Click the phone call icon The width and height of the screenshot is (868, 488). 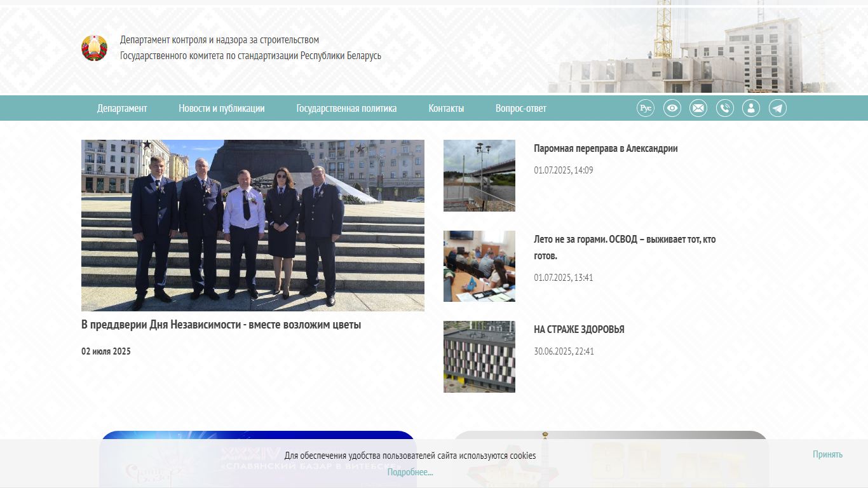(725, 108)
